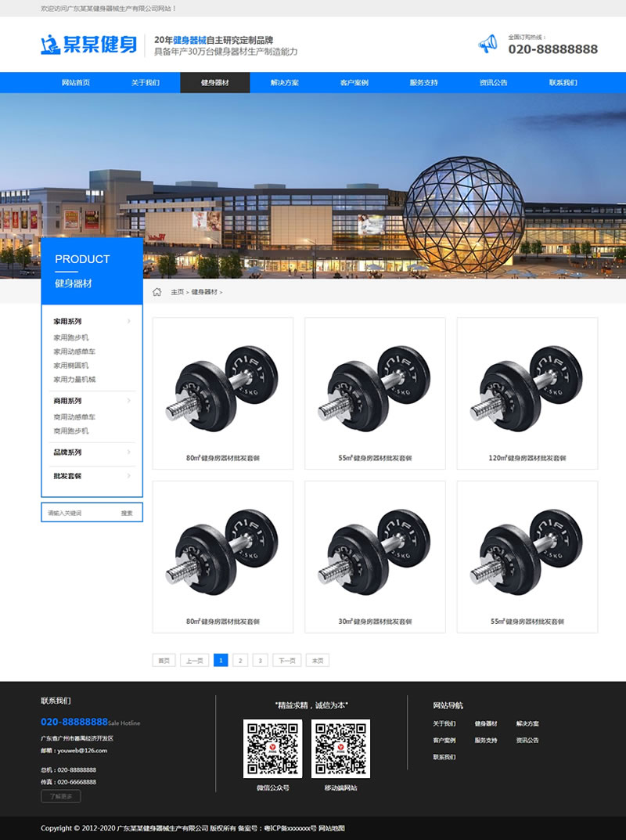
Task: Click the 120m² 健身房器材批发套餐 title
Action: (527, 458)
